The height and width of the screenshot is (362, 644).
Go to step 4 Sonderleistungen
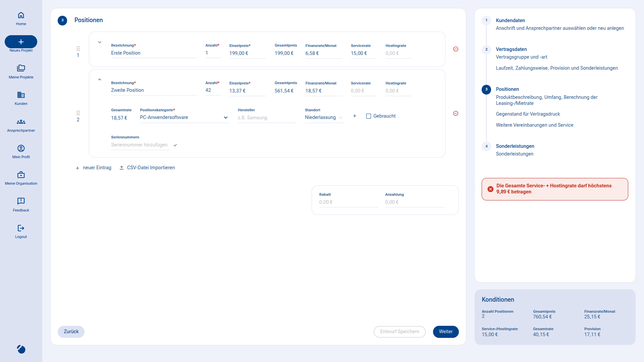coord(515,146)
